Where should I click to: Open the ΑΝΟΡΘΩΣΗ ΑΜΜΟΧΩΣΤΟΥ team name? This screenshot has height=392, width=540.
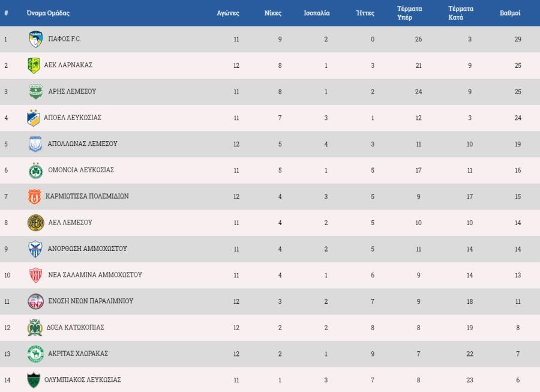coord(87,249)
